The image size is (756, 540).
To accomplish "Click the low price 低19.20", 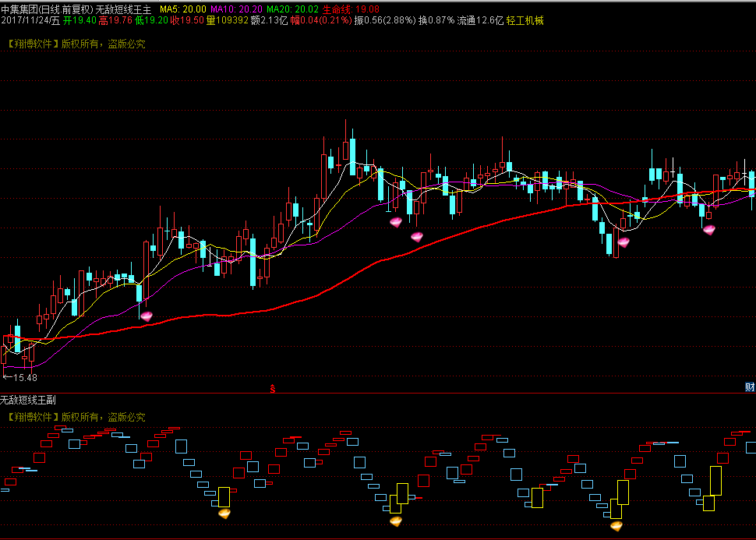I will (x=151, y=20).
